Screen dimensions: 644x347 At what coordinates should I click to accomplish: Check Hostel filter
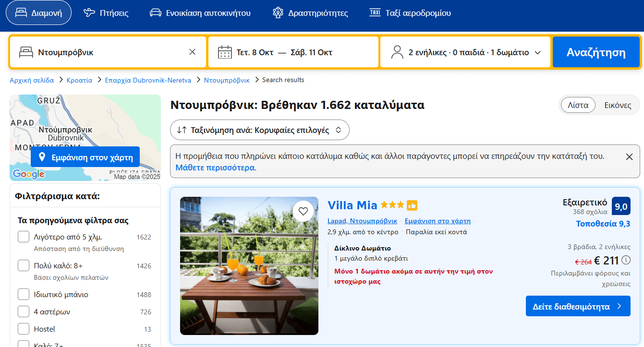click(x=24, y=329)
